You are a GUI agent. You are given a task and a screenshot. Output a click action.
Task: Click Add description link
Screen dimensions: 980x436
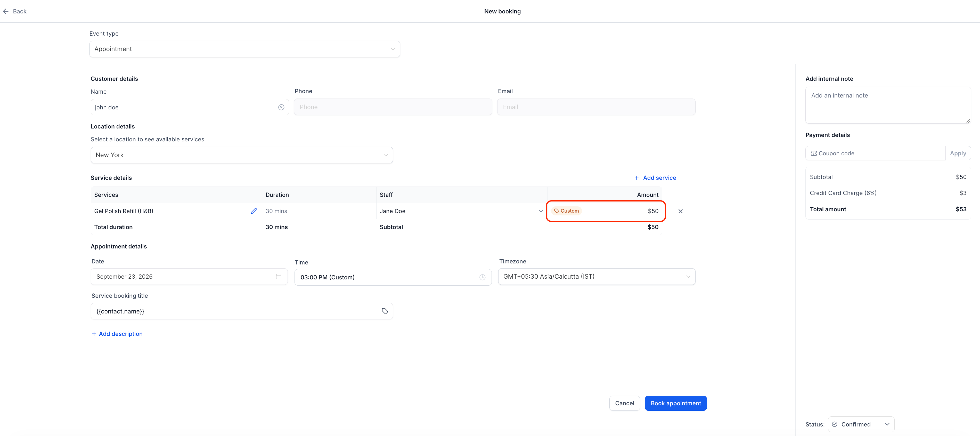pyautogui.click(x=117, y=334)
